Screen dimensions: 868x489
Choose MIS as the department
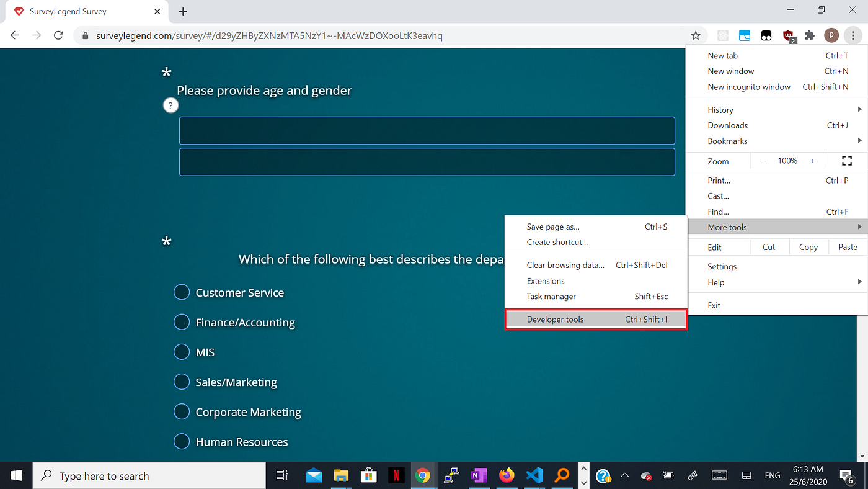pos(182,352)
